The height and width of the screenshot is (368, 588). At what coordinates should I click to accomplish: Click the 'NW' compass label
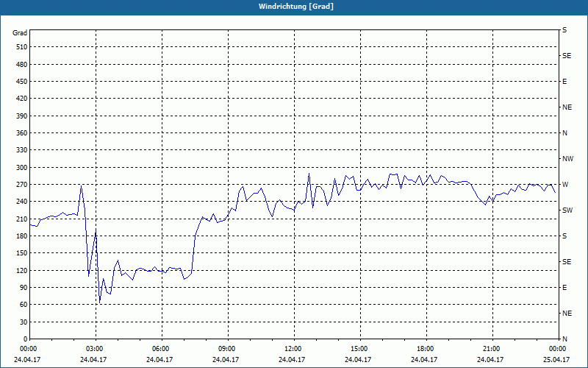[x=567, y=159]
